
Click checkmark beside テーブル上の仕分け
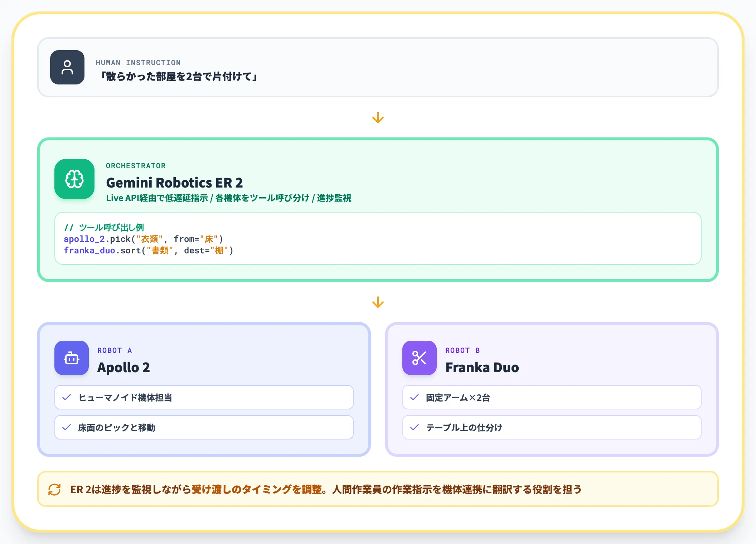[x=415, y=427]
